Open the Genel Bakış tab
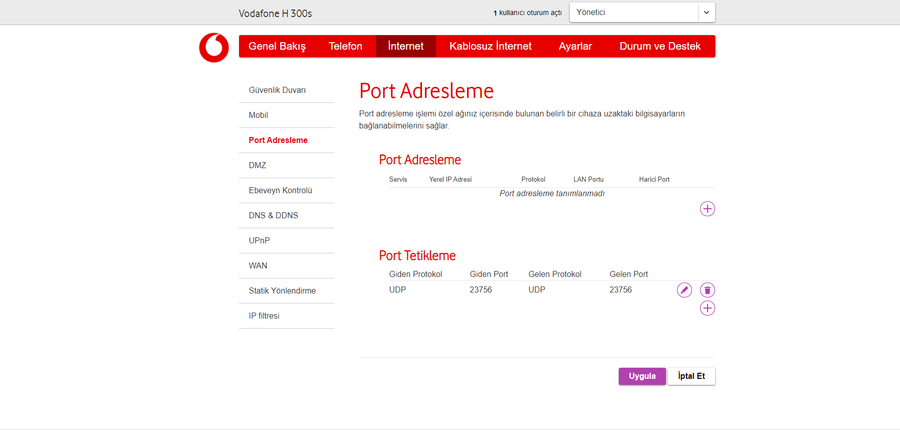Viewport: 900px width, 430px height. tap(277, 46)
